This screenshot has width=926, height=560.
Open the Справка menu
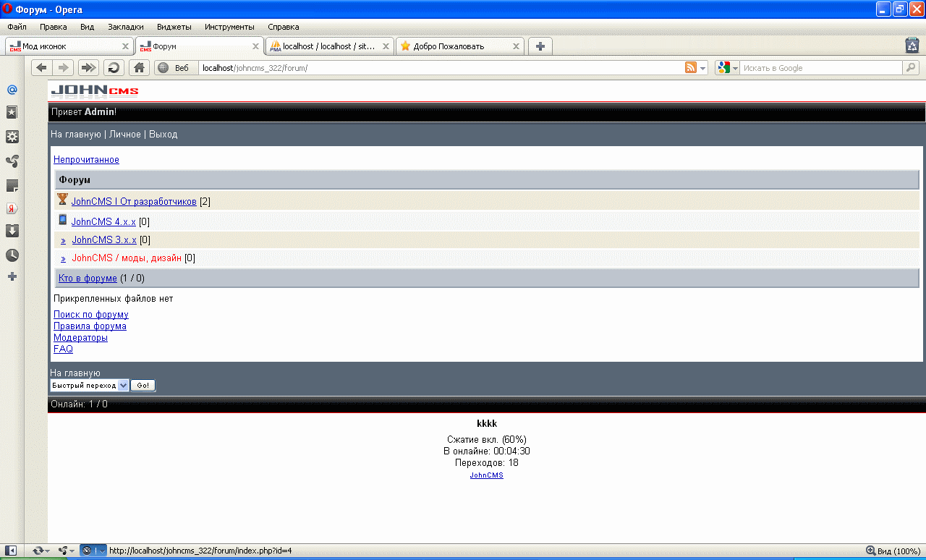284,27
